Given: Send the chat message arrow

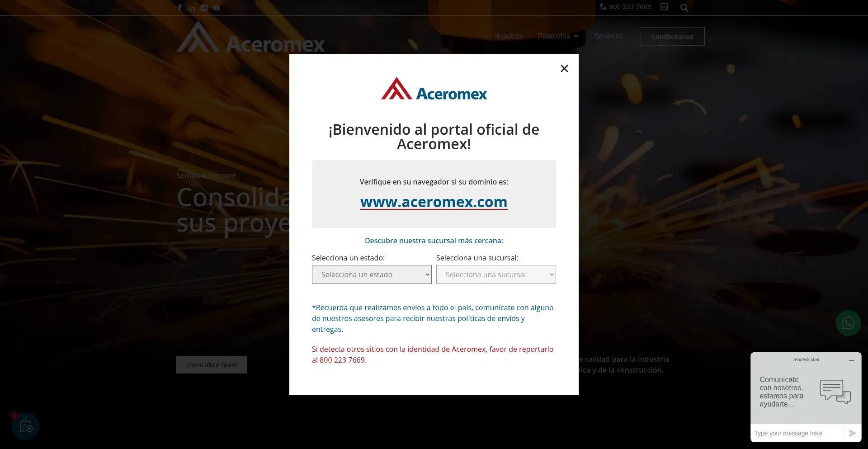Looking at the screenshot, I should [852, 433].
